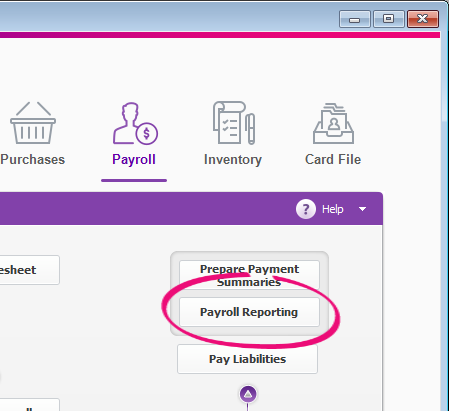The width and height of the screenshot is (449, 411).
Task: Open Prepare Payment Summaries
Action: (249, 275)
